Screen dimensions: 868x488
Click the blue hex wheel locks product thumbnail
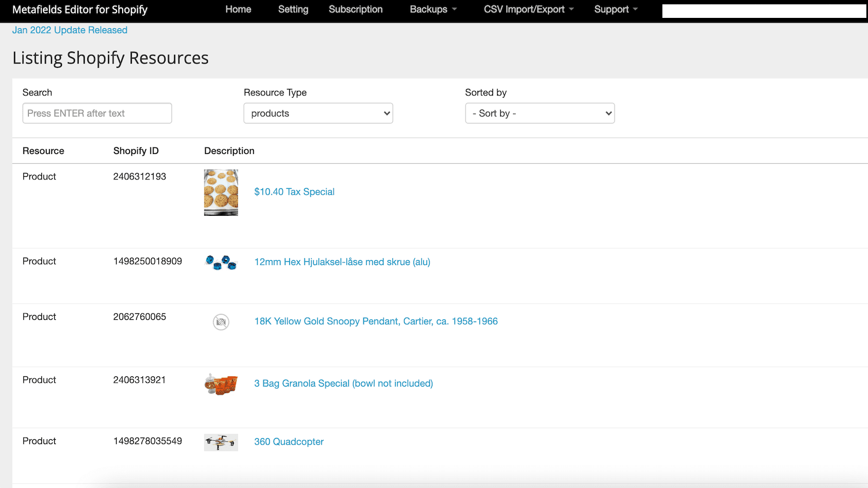coord(221,263)
